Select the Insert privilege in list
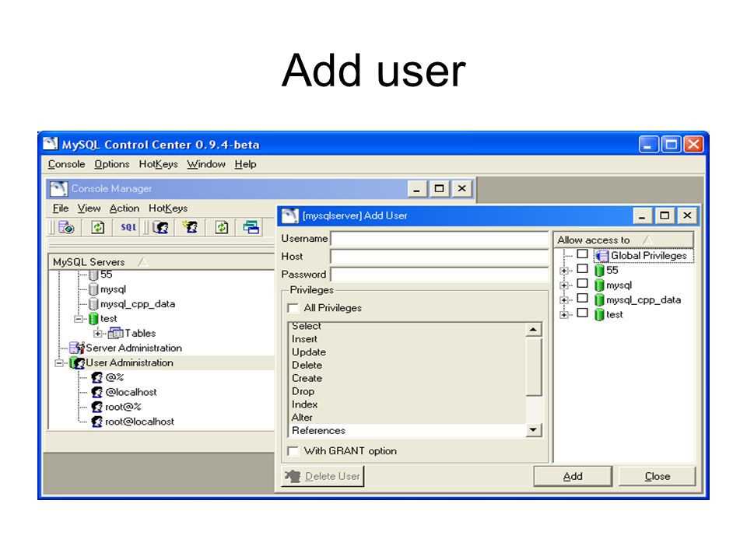 [408, 339]
